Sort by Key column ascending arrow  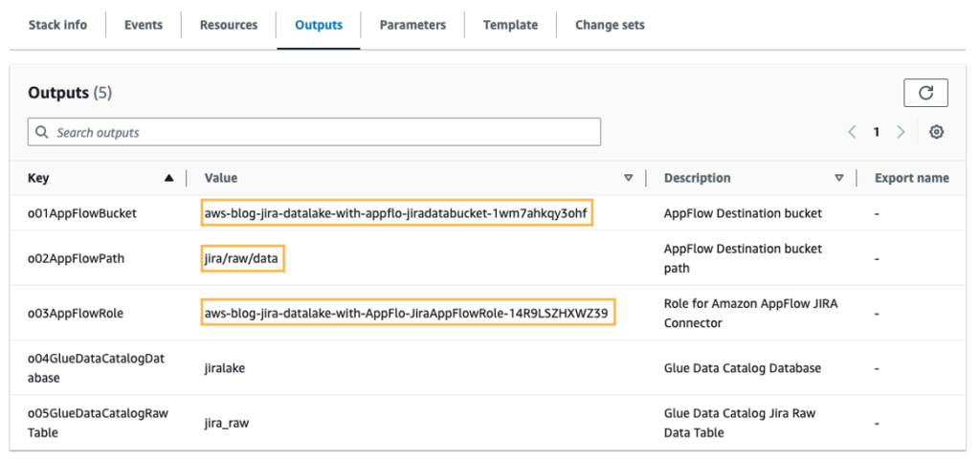pyautogui.click(x=168, y=178)
